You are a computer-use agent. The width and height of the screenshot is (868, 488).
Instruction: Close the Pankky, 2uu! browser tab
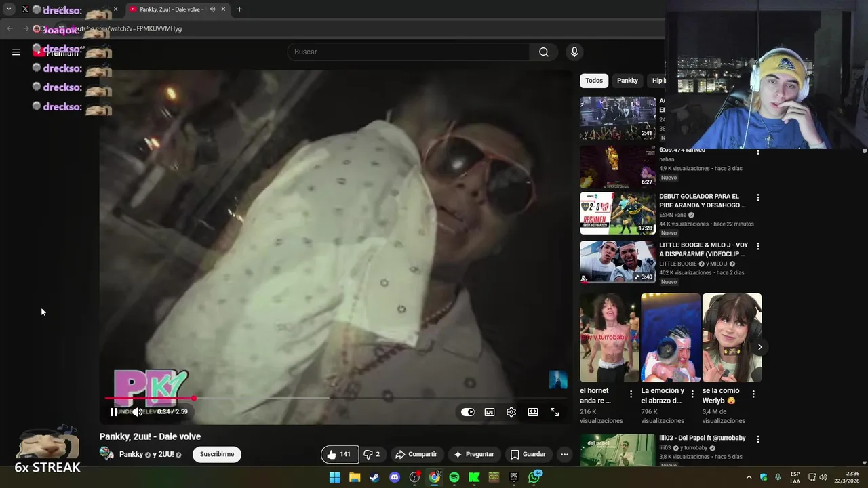223,9
